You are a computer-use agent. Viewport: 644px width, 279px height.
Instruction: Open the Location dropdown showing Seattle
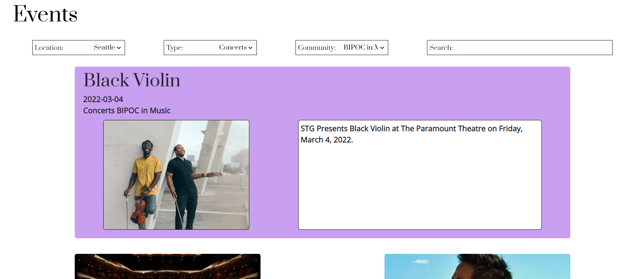click(78, 48)
